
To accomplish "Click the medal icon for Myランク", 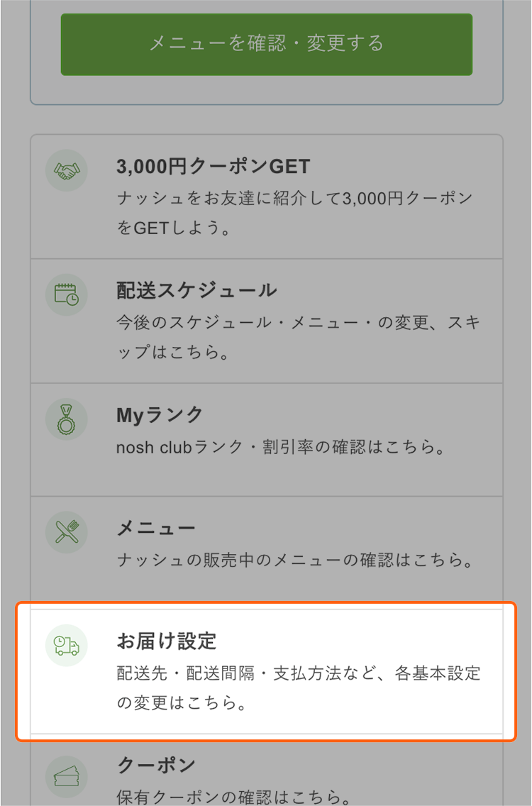I will 66,419.
